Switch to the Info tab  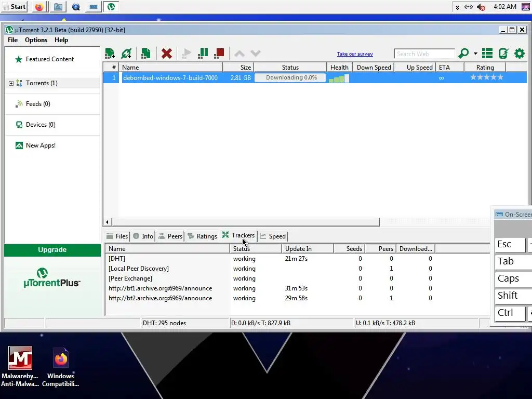[143, 236]
